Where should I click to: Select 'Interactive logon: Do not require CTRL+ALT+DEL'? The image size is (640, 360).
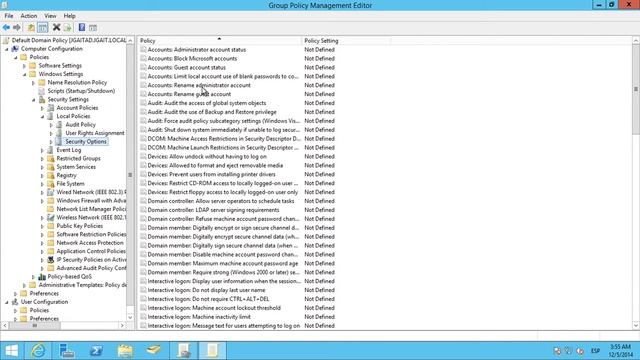pos(208,299)
